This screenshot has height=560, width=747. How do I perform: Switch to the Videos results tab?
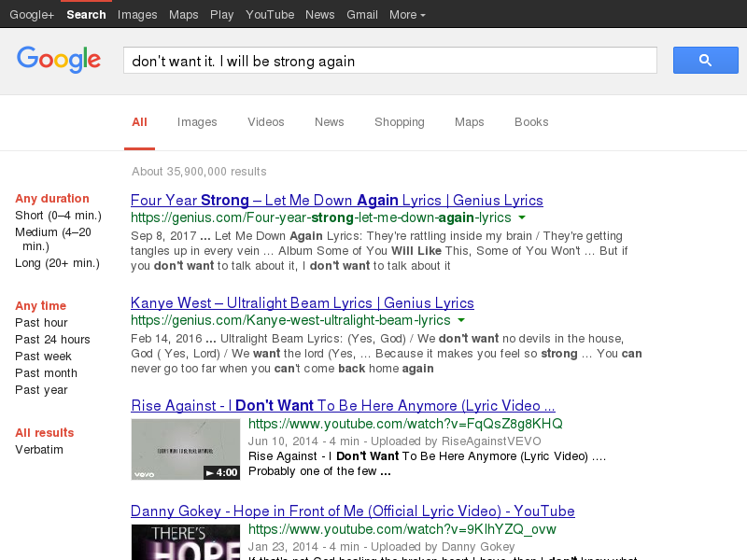click(266, 122)
